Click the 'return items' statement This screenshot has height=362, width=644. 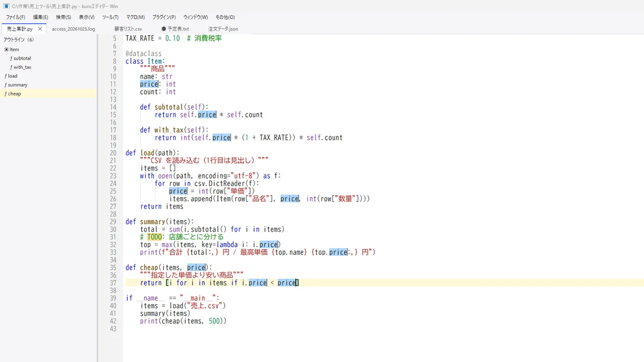(162, 207)
